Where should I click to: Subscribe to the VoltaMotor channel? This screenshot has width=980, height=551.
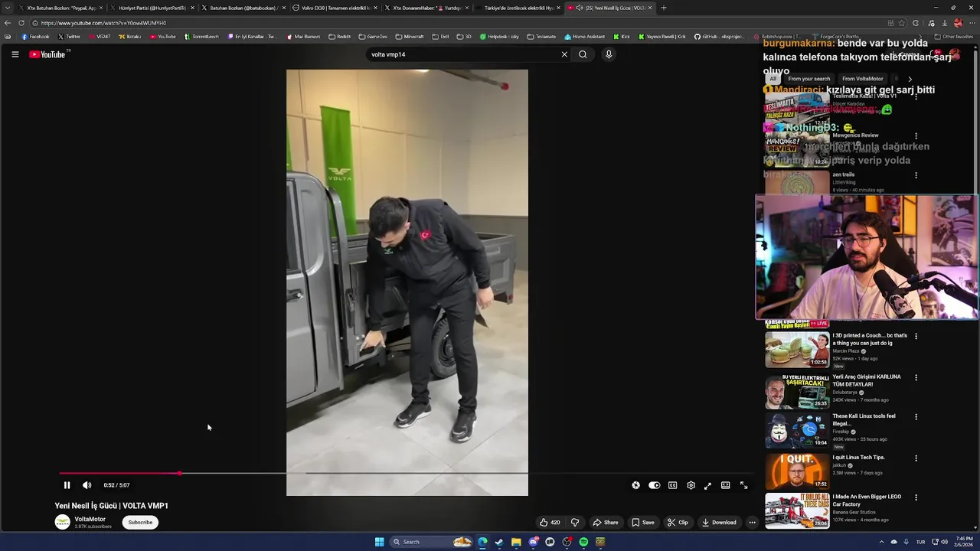pos(140,522)
